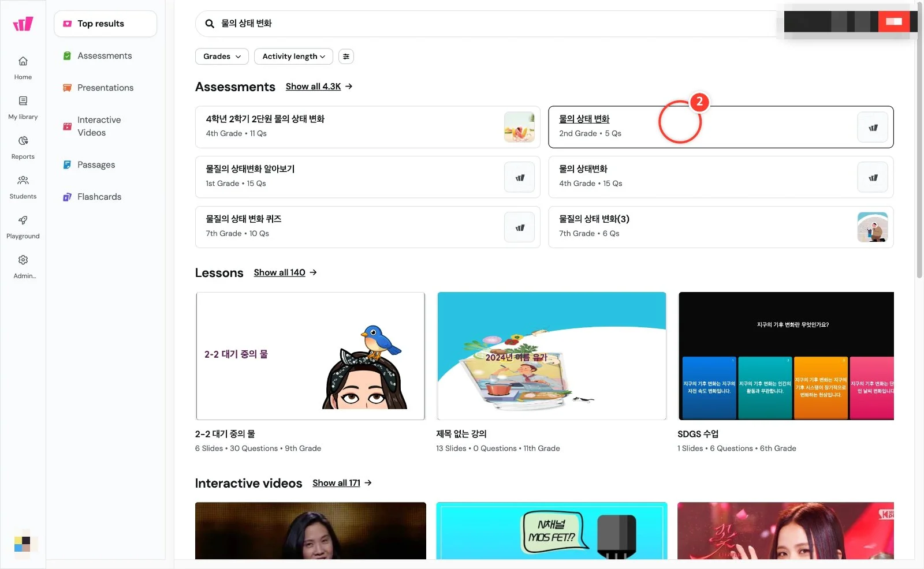The width and height of the screenshot is (924, 569).
Task: Click the arrow next to Show all 171
Action: click(368, 483)
